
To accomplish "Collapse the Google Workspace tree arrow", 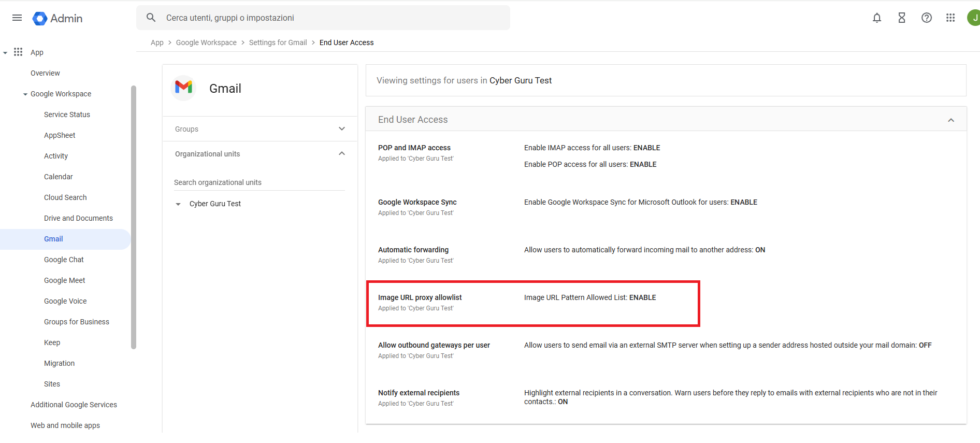I will point(25,94).
